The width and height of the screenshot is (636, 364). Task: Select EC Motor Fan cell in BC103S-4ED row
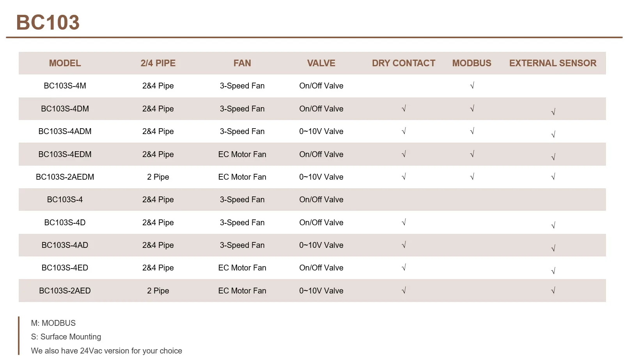242,268
